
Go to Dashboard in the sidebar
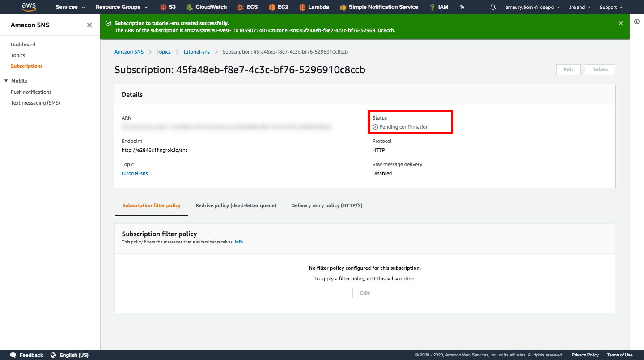[x=23, y=45]
